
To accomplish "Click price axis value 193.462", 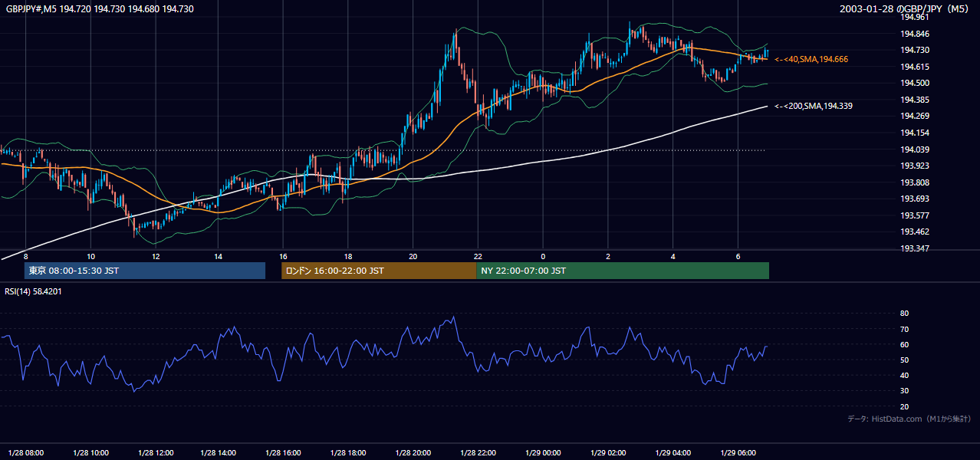I will pos(915,232).
